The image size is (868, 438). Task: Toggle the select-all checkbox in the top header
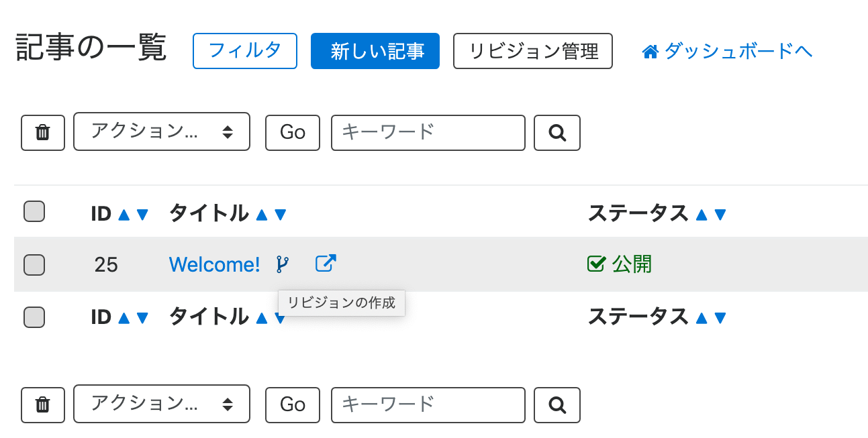[34, 211]
